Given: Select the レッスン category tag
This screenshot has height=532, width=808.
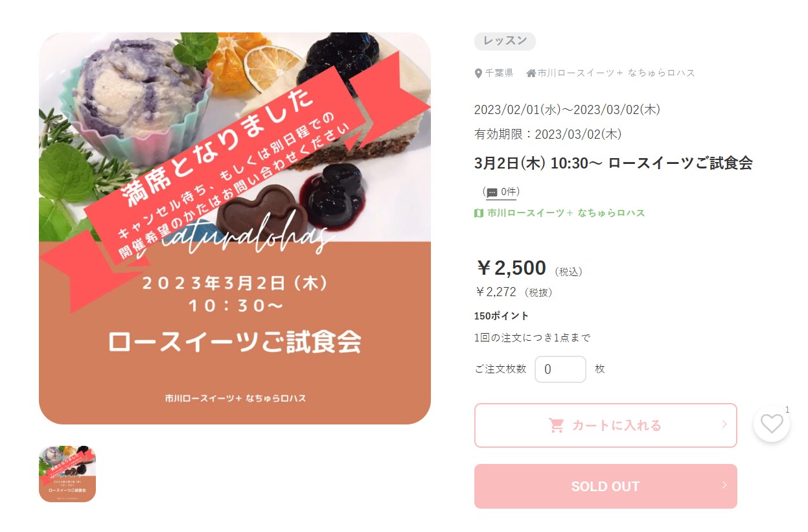Looking at the screenshot, I should 505,41.
